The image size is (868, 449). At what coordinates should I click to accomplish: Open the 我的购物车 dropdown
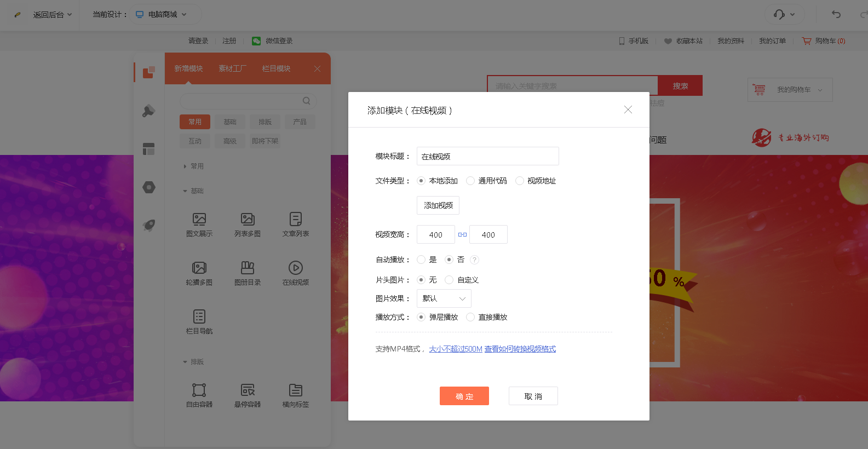tap(790, 90)
